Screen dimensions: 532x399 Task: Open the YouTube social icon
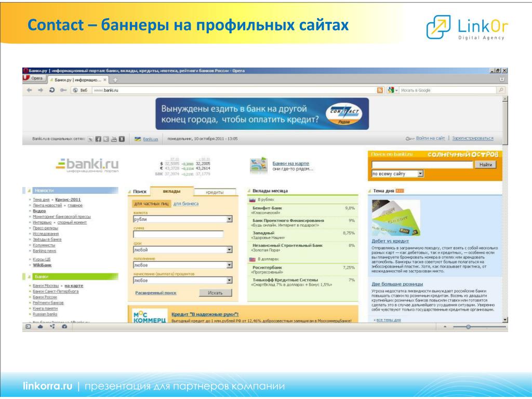[114, 139]
